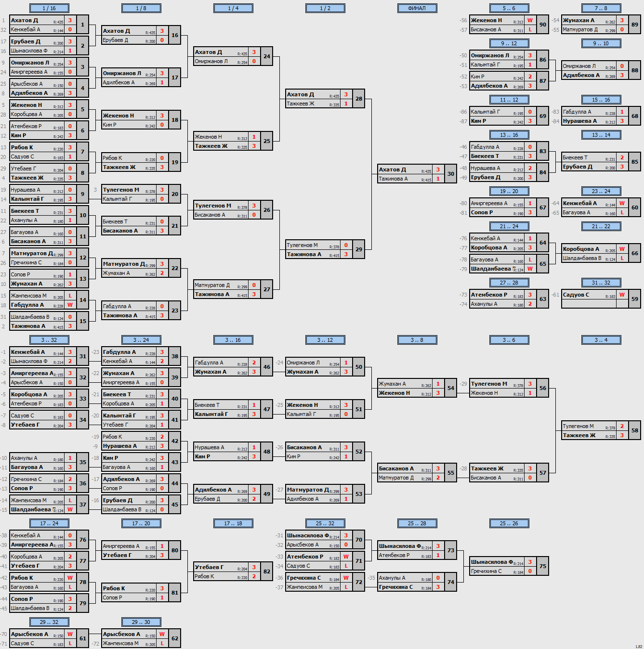Click "Ахатов Д" in final match 30

click(393, 169)
